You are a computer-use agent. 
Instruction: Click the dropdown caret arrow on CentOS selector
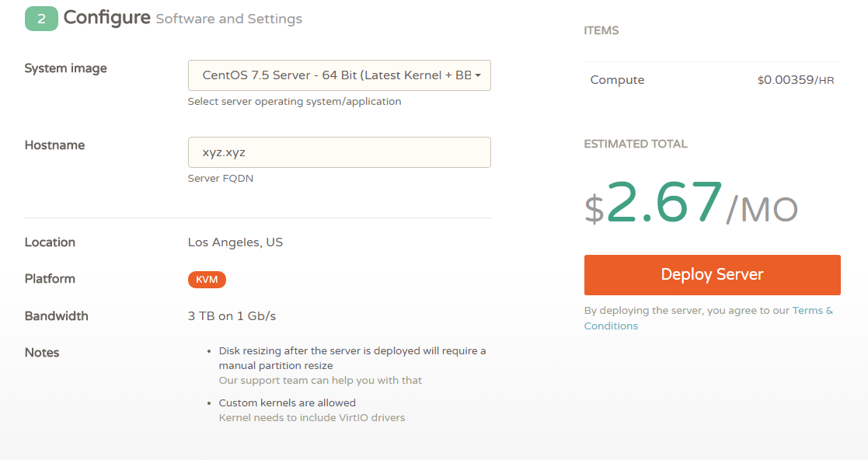point(478,75)
